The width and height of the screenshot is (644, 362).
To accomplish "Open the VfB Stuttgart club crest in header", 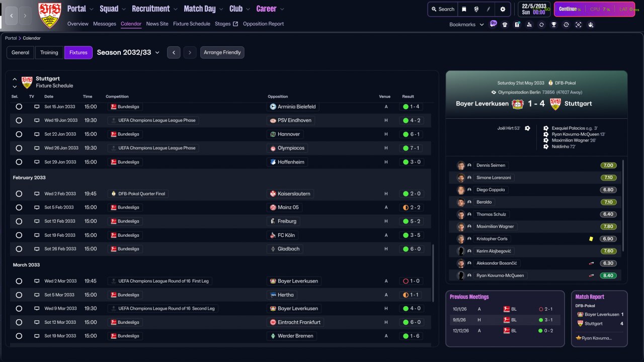I will pyautogui.click(x=50, y=15).
